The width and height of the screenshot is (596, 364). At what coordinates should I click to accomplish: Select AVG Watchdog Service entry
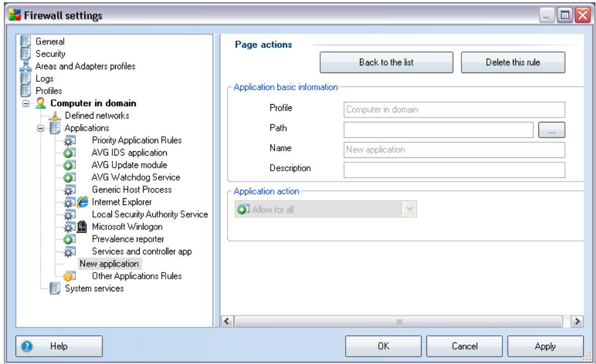136,177
